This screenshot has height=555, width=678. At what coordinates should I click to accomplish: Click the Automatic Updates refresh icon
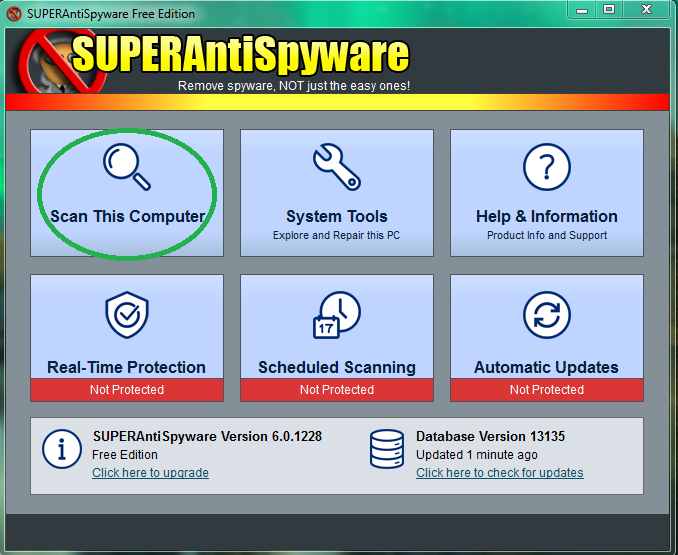[x=547, y=315]
